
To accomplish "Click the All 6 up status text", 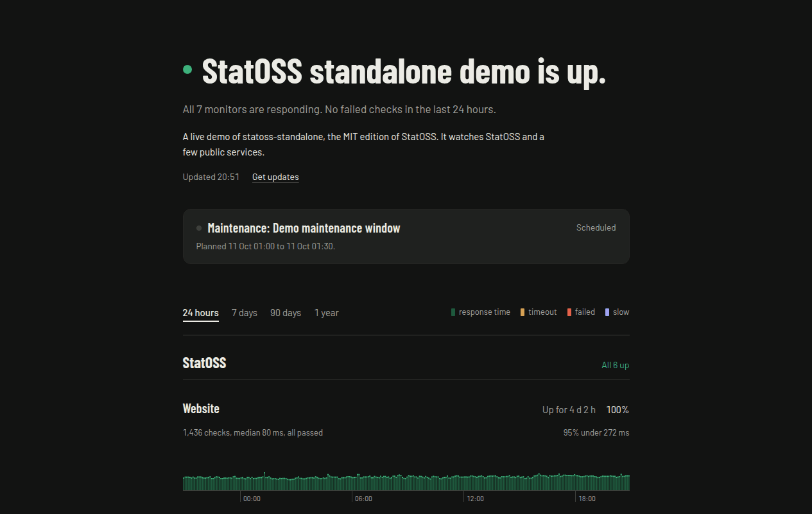I will pyautogui.click(x=615, y=365).
